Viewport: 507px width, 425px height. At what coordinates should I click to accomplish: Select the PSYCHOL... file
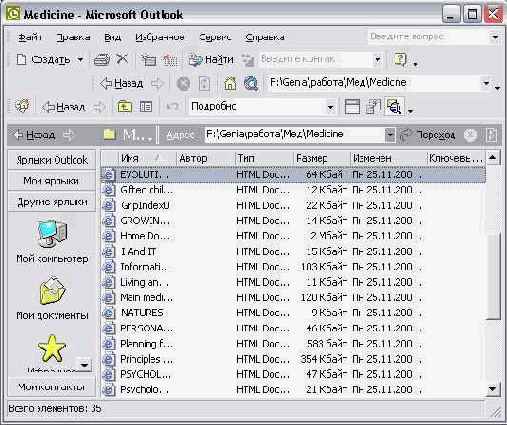145,375
